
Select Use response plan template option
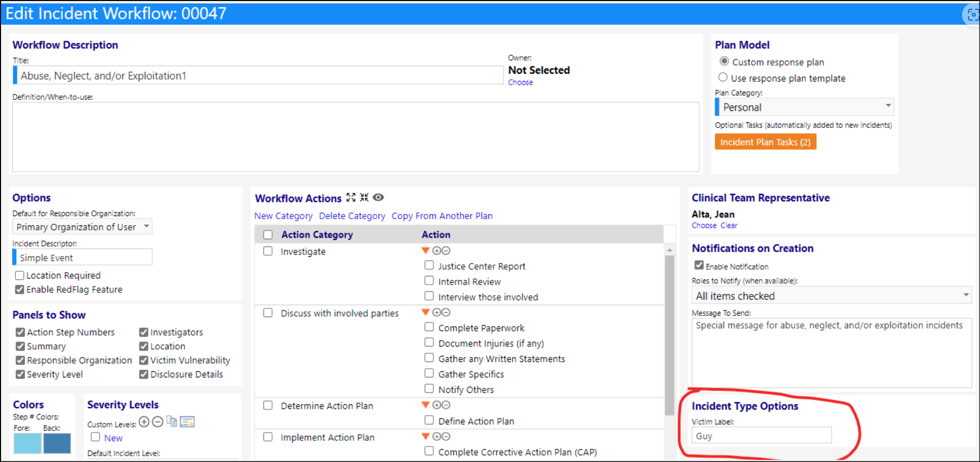tap(723, 77)
